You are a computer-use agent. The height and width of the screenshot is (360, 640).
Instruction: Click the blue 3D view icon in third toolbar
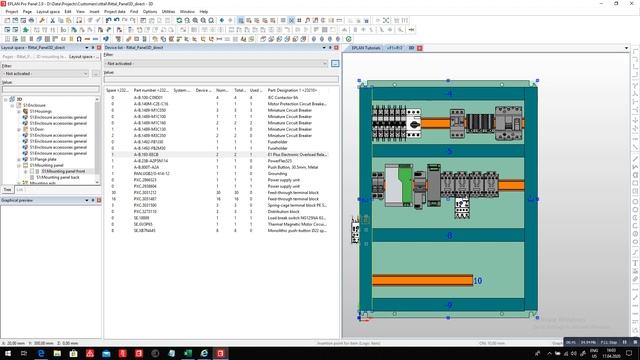pos(106,39)
